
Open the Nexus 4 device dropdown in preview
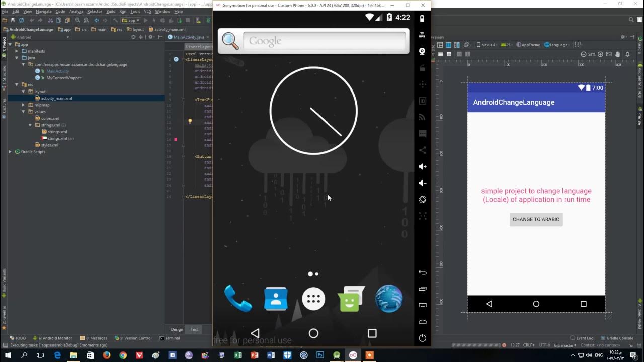(x=487, y=45)
